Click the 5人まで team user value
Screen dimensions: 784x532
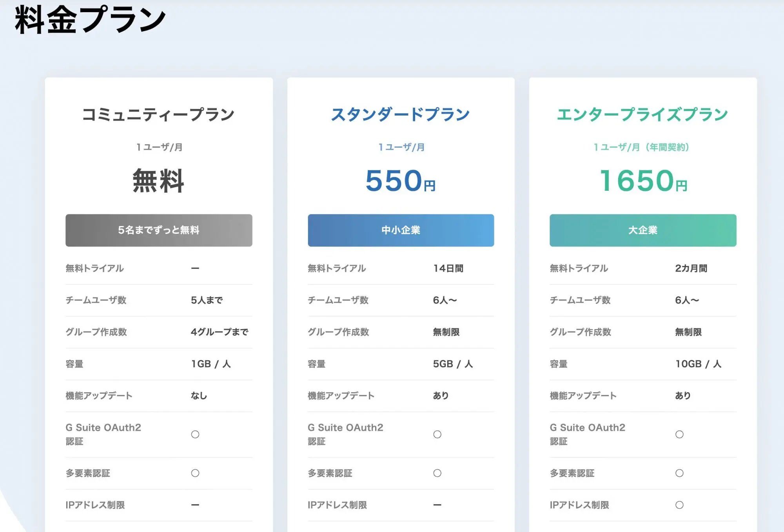pyautogui.click(x=207, y=300)
